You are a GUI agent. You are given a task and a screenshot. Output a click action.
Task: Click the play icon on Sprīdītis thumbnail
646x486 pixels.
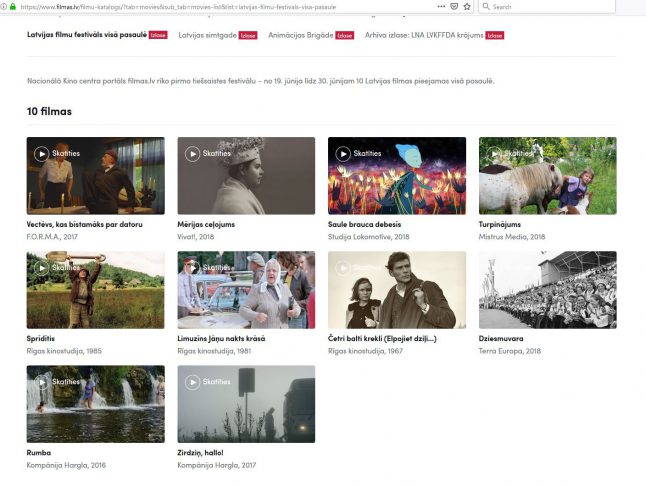tap(41, 267)
